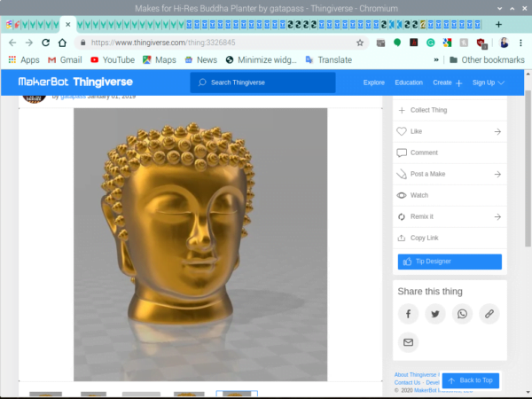Screen dimensions: 532x399
Task: Open the first browser tab at far left
Action: coord(9,25)
